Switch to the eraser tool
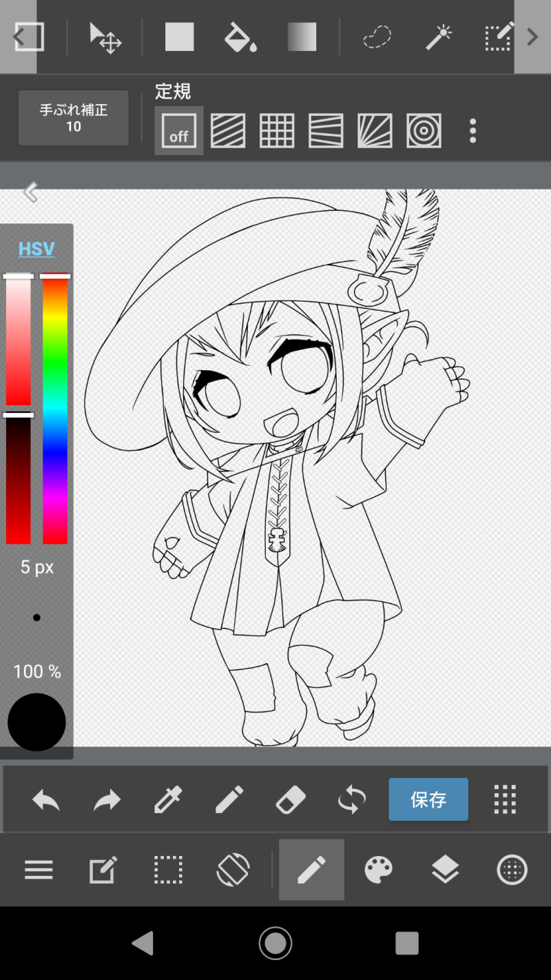The height and width of the screenshot is (980, 551). pyautogui.click(x=291, y=800)
